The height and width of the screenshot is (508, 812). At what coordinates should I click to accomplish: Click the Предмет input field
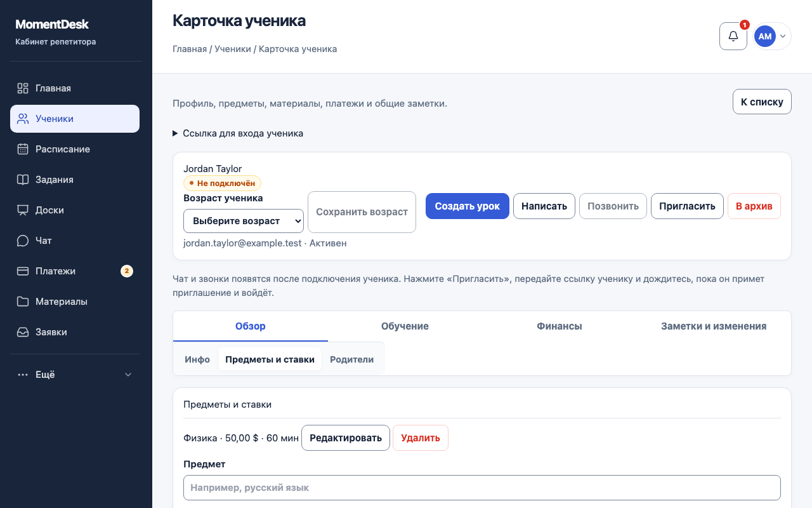[x=482, y=488]
